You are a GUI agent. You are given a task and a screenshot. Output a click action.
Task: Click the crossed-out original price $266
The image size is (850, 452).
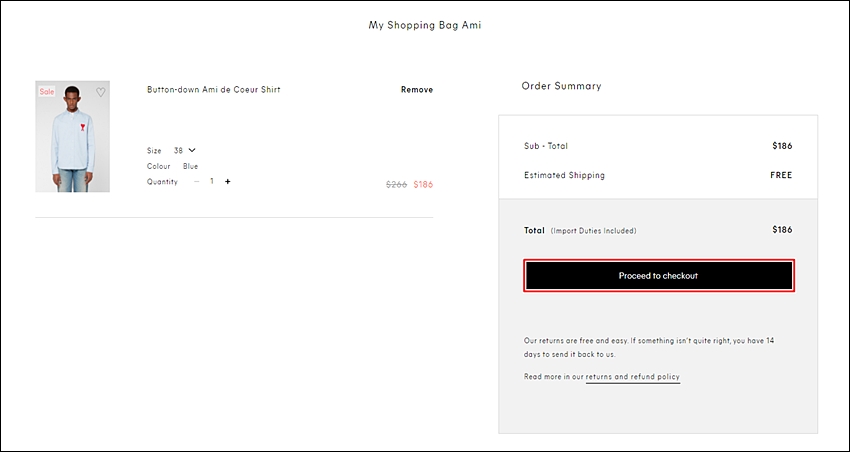[396, 184]
